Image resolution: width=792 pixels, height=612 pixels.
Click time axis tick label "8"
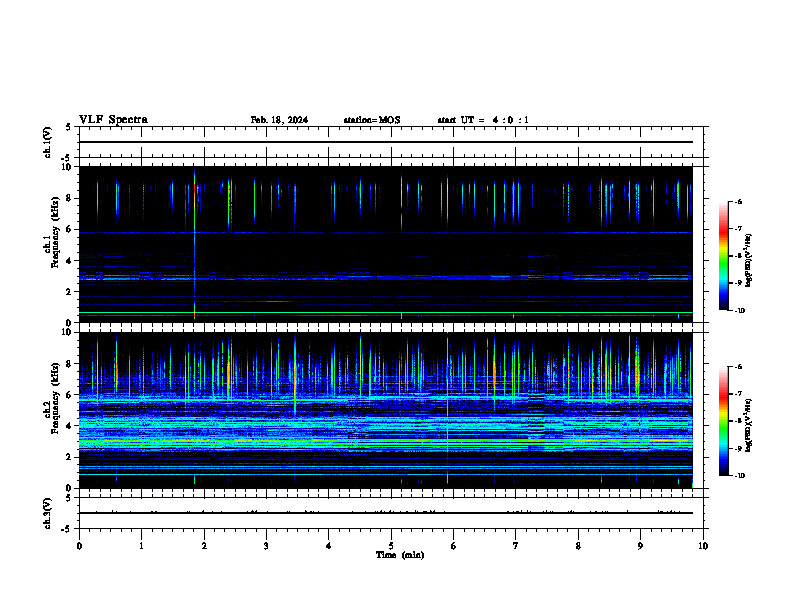(578, 546)
